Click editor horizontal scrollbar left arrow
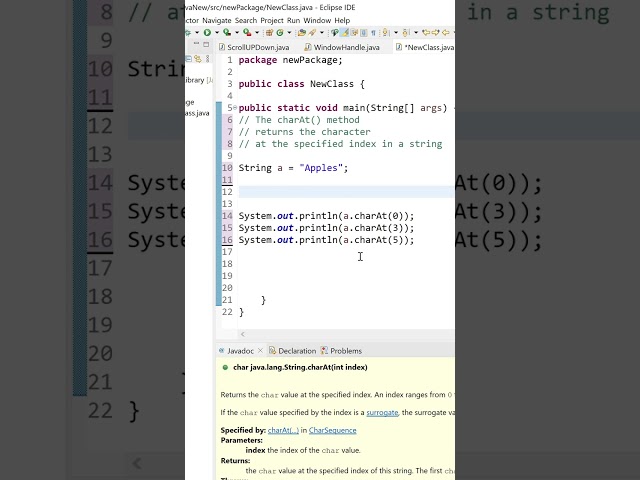 243,334
